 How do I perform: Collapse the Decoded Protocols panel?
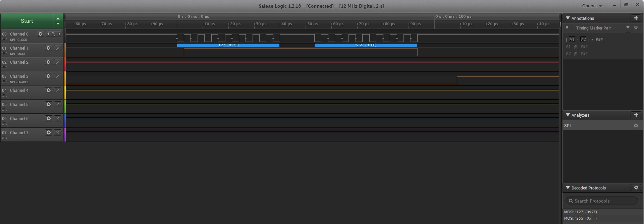tap(568, 188)
